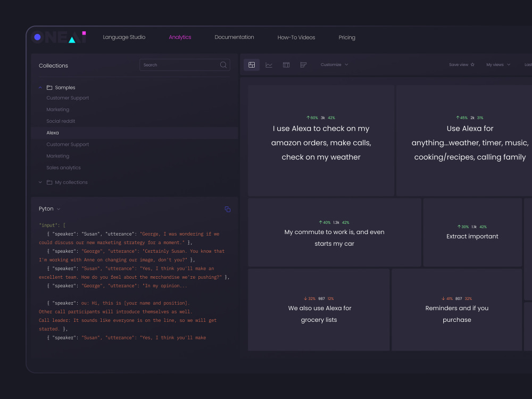Click the '"input": [' code line
This screenshot has height=399, width=532.
tap(52, 225)
